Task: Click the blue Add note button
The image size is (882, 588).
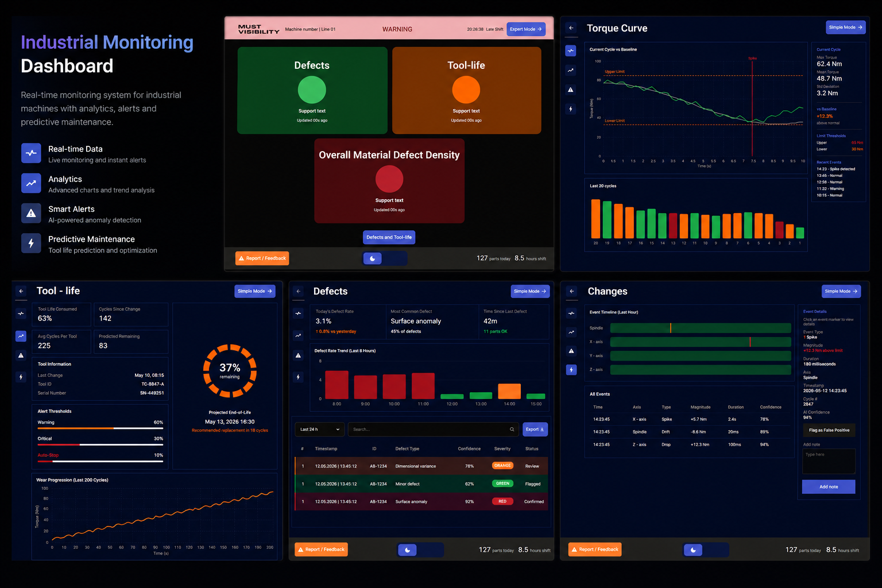Action: tap(829, 487)
